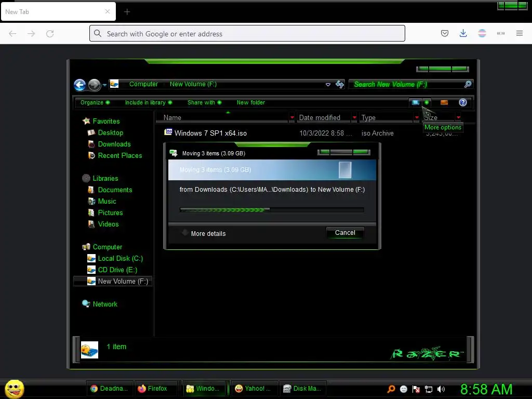
Task: Click the 10/3/2022 8:58 date cell
Action: [326, 134]
